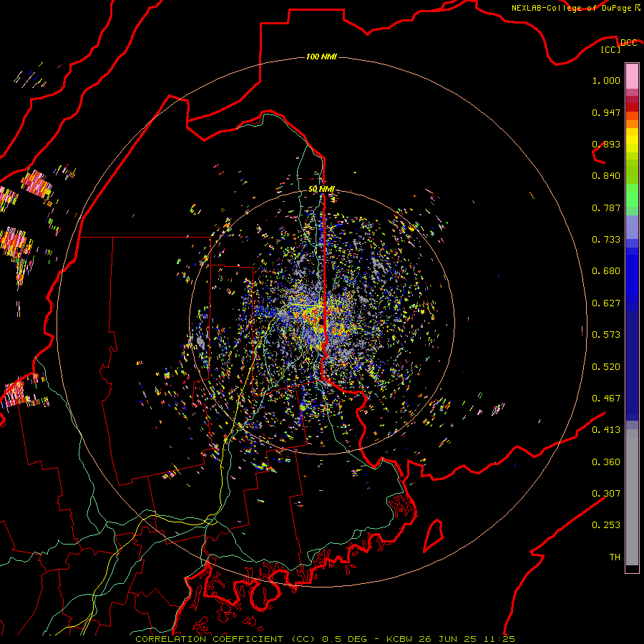Select the 0.840 scale value

(606, 176)
